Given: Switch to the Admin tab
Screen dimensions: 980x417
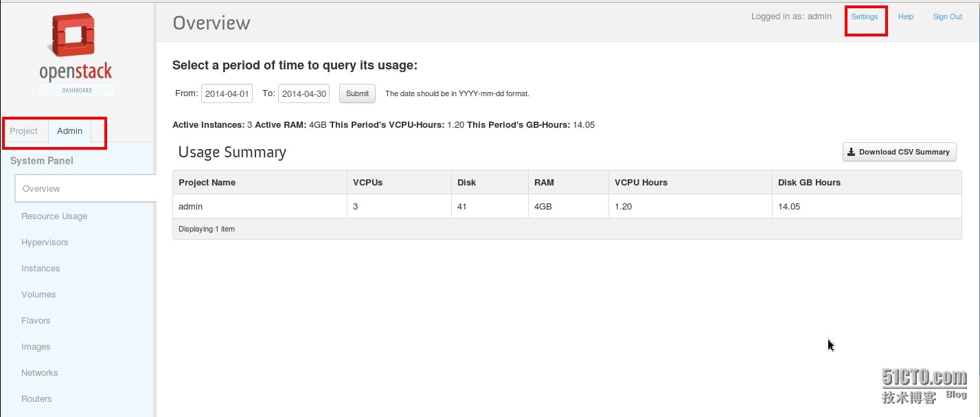Looking at the screenshot, I should point(70,131).
